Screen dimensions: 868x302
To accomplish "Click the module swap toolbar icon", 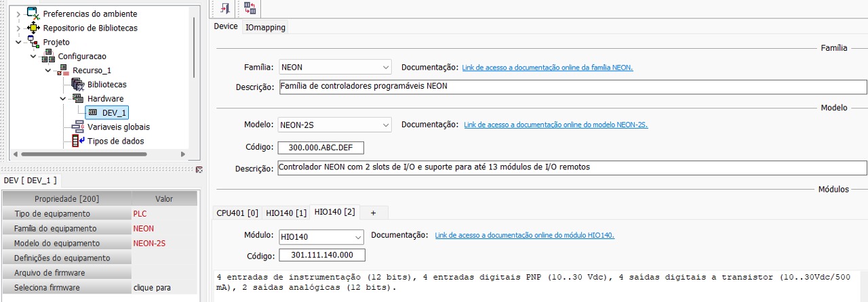I will coord(250,8).
